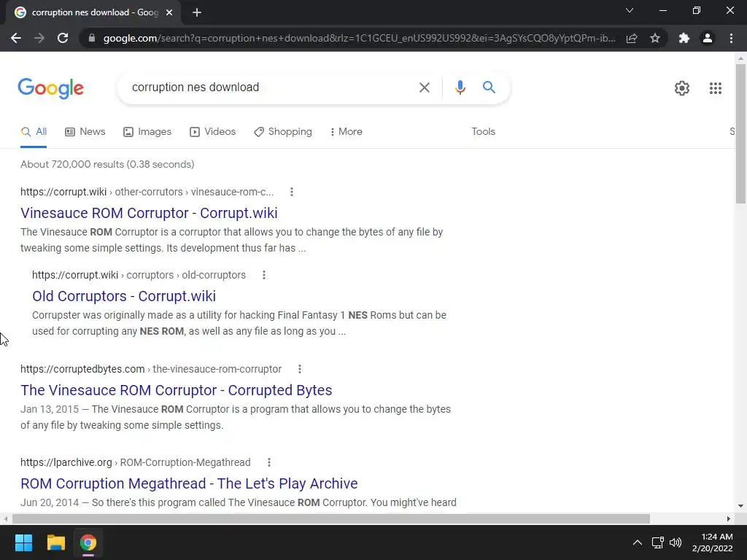Image resolution: width=747 pixels, height=560 pixels.
Task: Switch to the Shopping tab
Action: point(283,132)
